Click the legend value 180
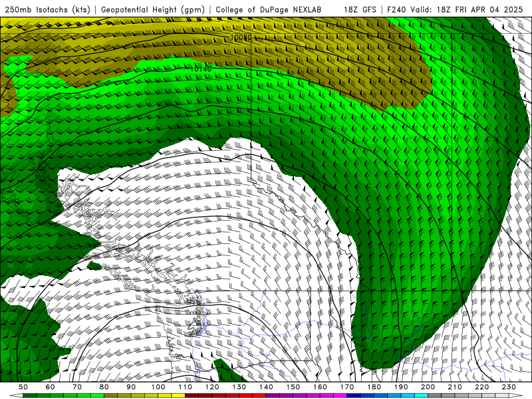Image resolution: width=532 pixels, height=399 pixels. coord(374,387)
